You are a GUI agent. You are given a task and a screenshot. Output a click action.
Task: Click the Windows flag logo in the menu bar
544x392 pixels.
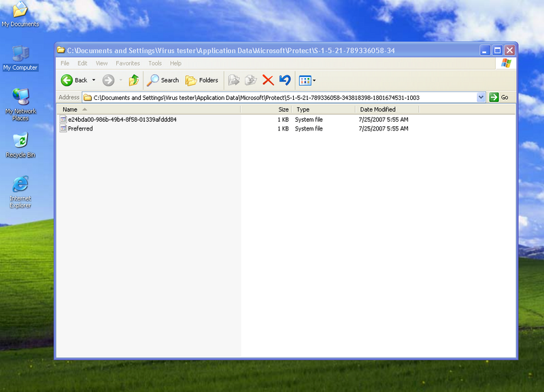(x=506, y=63)
